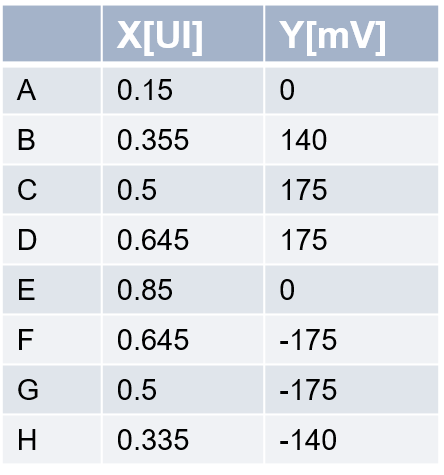Select X value 0.5 in row C
This screenshot has height=475, width=444.
point(183,190)
